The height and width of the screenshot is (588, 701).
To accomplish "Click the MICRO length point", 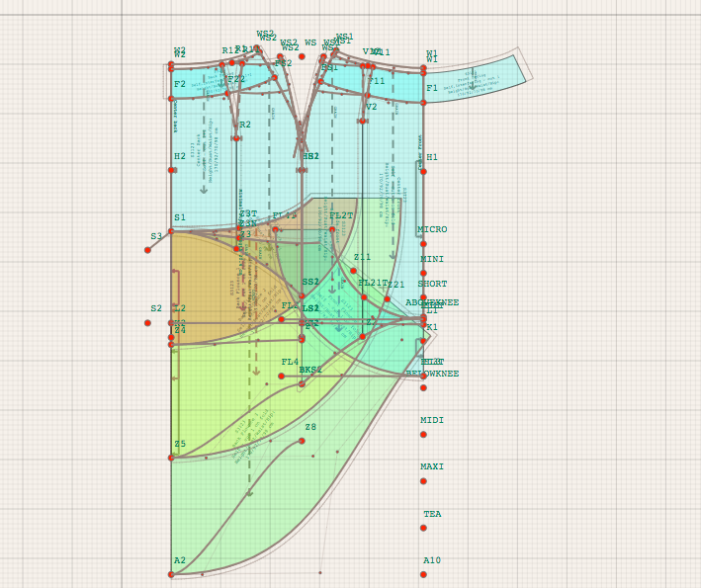I will (423, 243).
